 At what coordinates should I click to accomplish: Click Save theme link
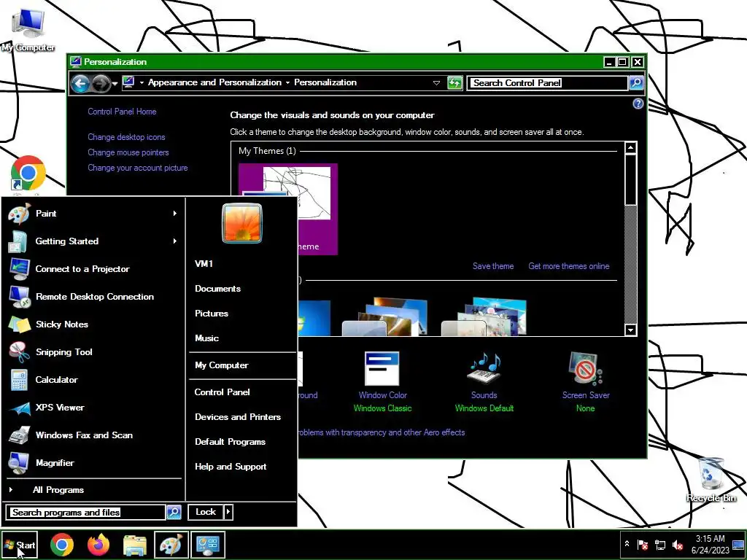tap(493, 266)
